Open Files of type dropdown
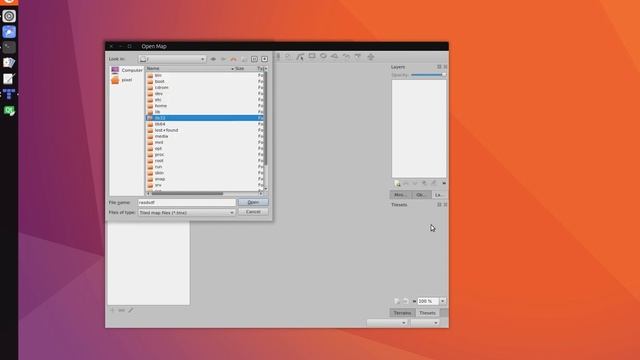This screenshot has height=360, width=640. tap(187, 213)
